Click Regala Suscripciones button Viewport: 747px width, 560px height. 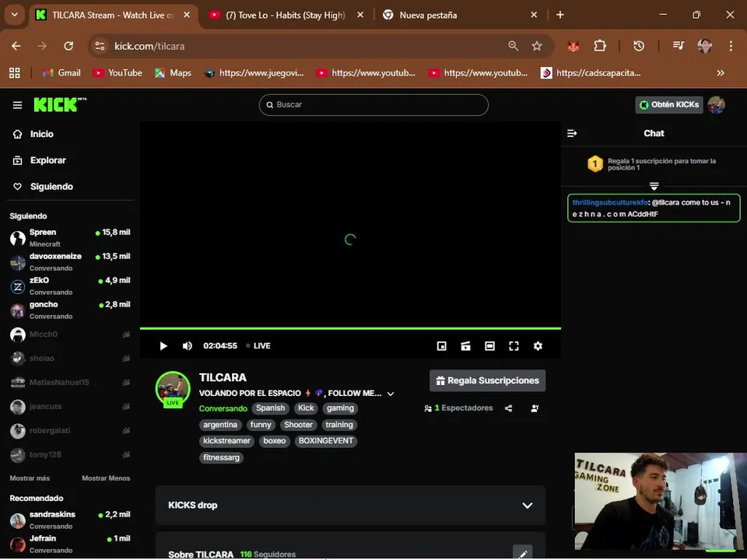pos(487,380)
